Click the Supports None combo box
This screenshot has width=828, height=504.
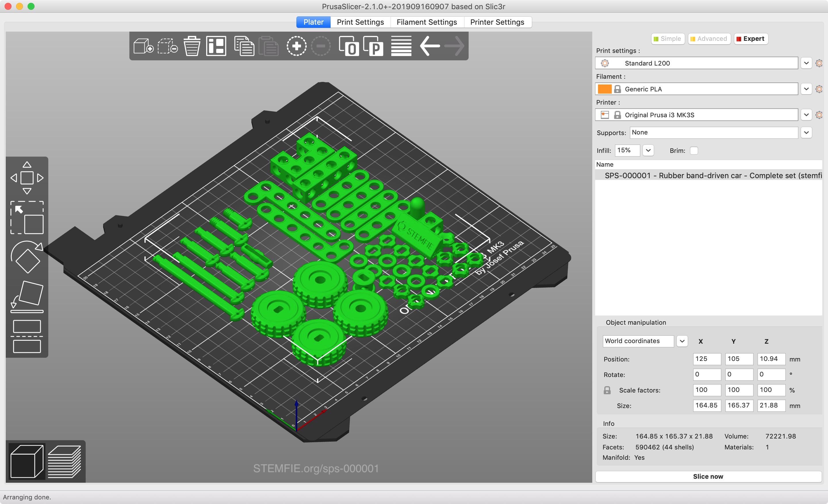pos(714,133)
